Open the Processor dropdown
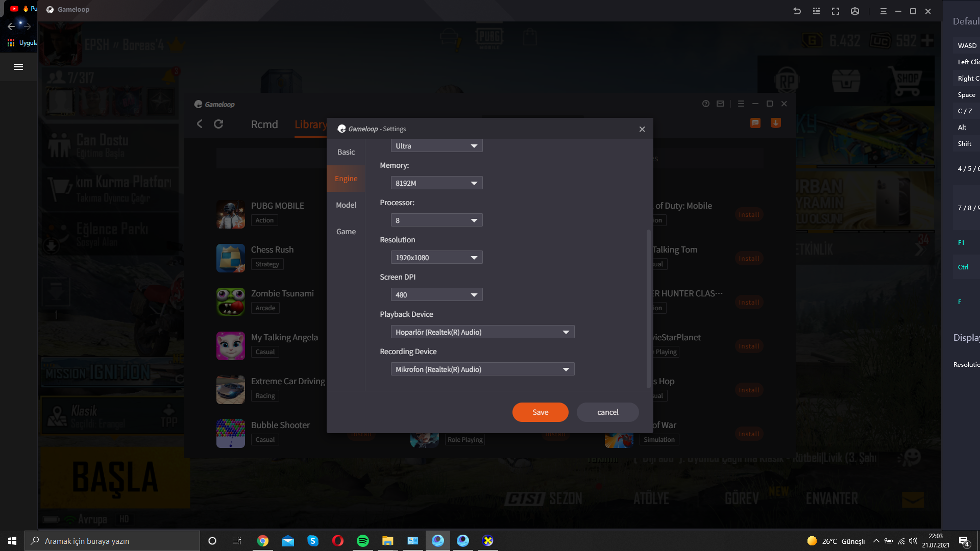This screenshot has width=980, height=551. [x=436, y=220]
